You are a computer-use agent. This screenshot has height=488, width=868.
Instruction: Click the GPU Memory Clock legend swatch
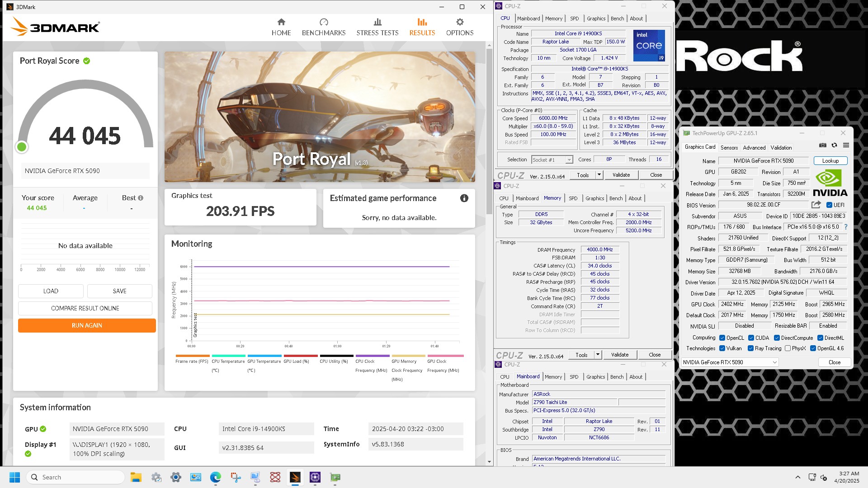tap(408, 356)
